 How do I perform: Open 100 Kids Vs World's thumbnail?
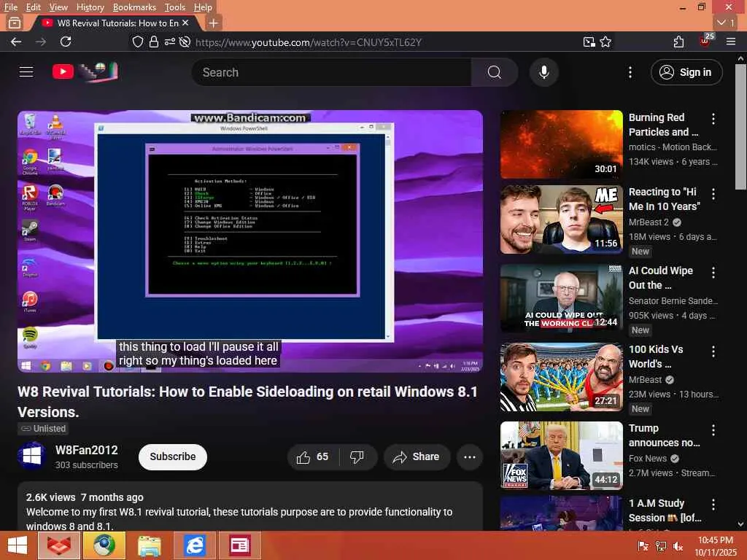tap(561, 377)
